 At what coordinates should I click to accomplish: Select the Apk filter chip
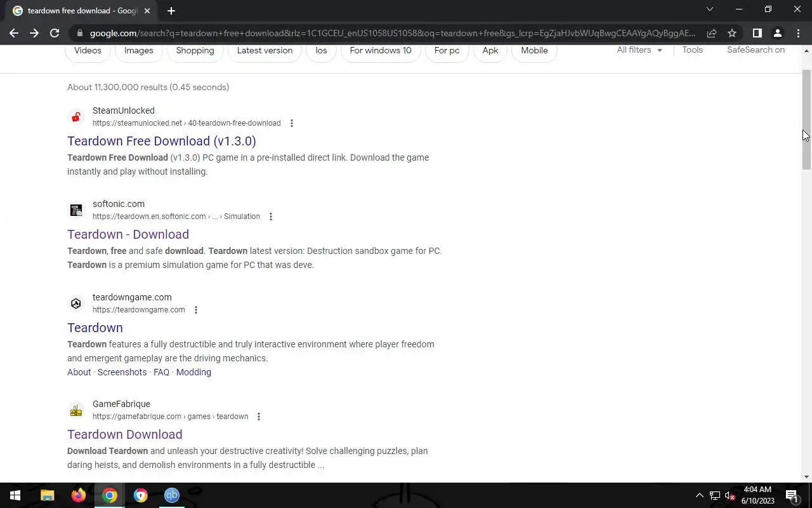click(490, 51)
